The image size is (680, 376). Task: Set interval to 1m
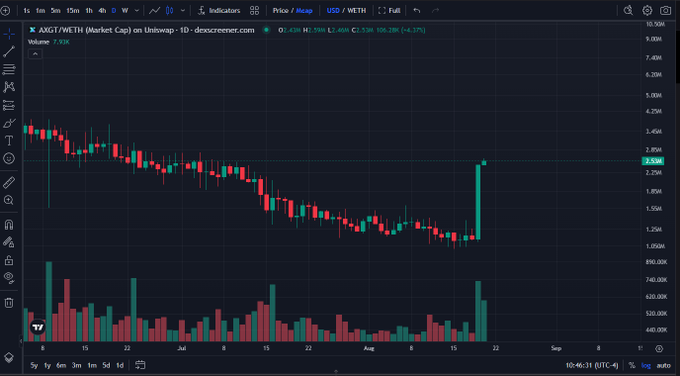[40, 10]
